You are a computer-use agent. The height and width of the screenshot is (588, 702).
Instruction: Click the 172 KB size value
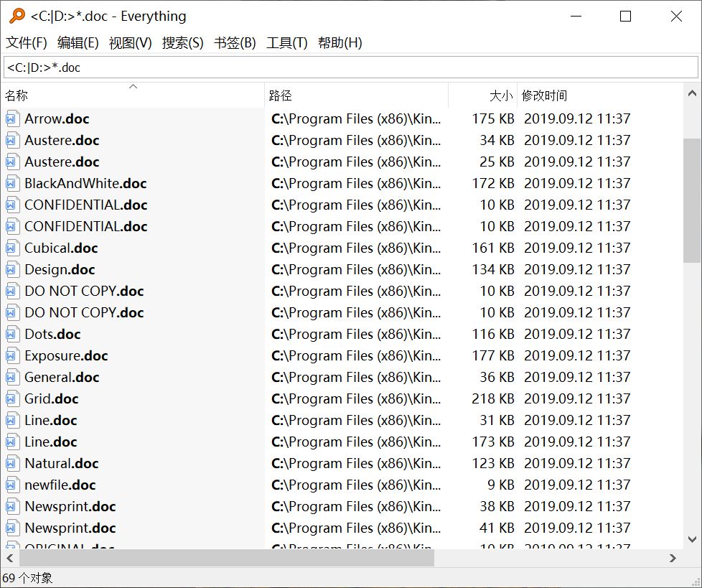pyautogui.click(x=493, y=184)
